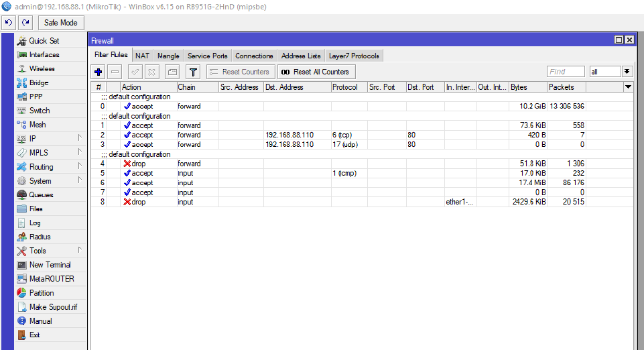Sort by the Action column header
The height and width of the screenshot is (350, 644).
[x=148, y=87]
